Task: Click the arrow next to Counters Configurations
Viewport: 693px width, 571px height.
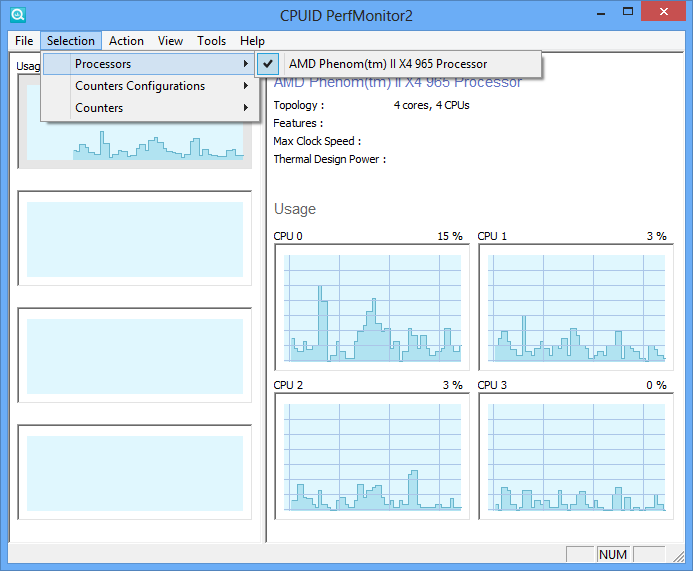Action: [x=246, y=86]
